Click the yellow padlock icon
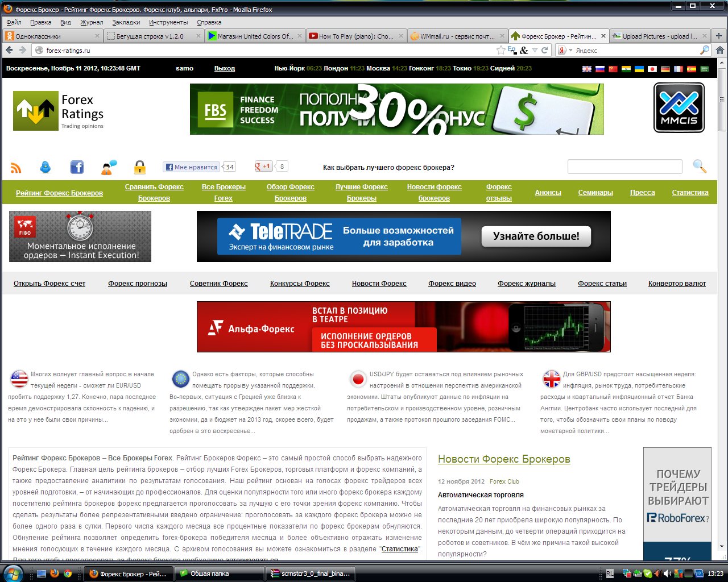 [140, 167]
